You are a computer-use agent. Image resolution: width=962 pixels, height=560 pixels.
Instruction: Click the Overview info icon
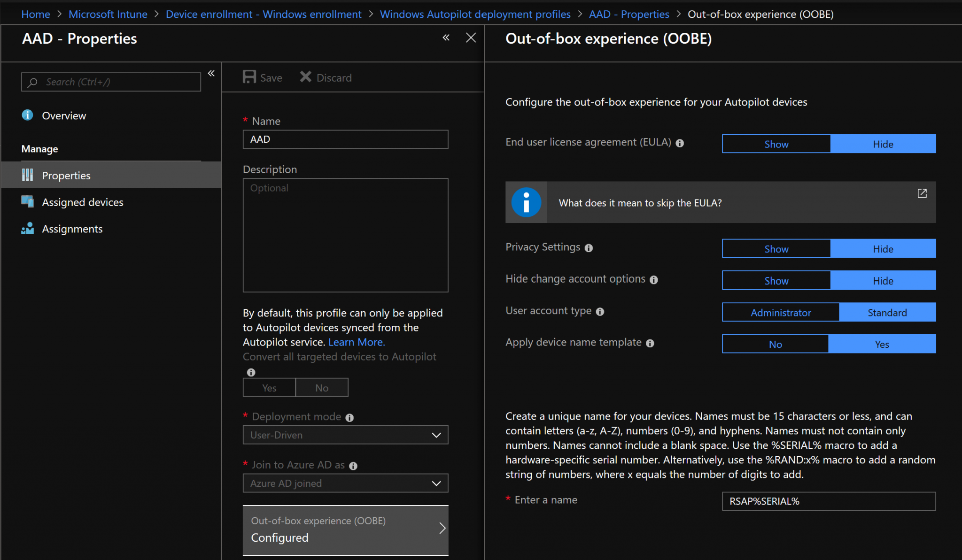[27, 115]
